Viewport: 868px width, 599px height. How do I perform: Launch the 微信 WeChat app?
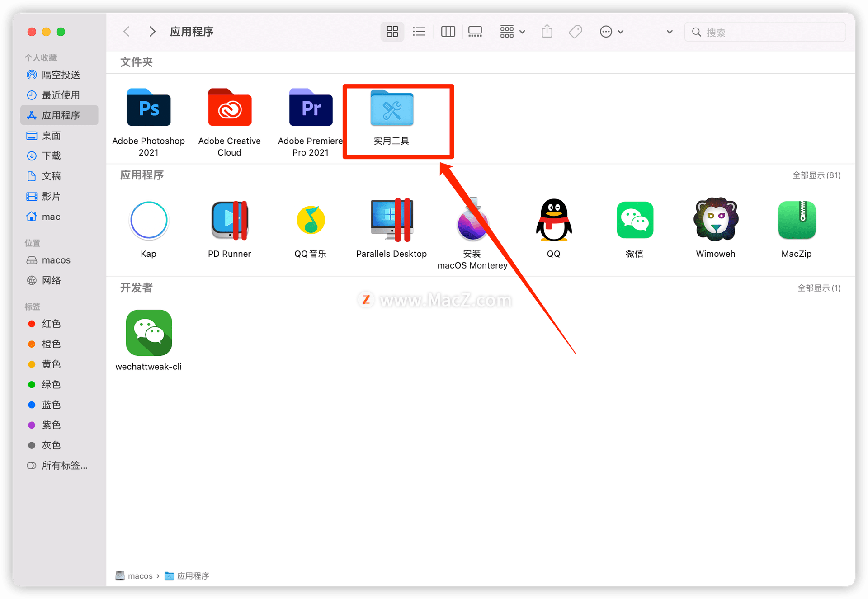[635, 220]
